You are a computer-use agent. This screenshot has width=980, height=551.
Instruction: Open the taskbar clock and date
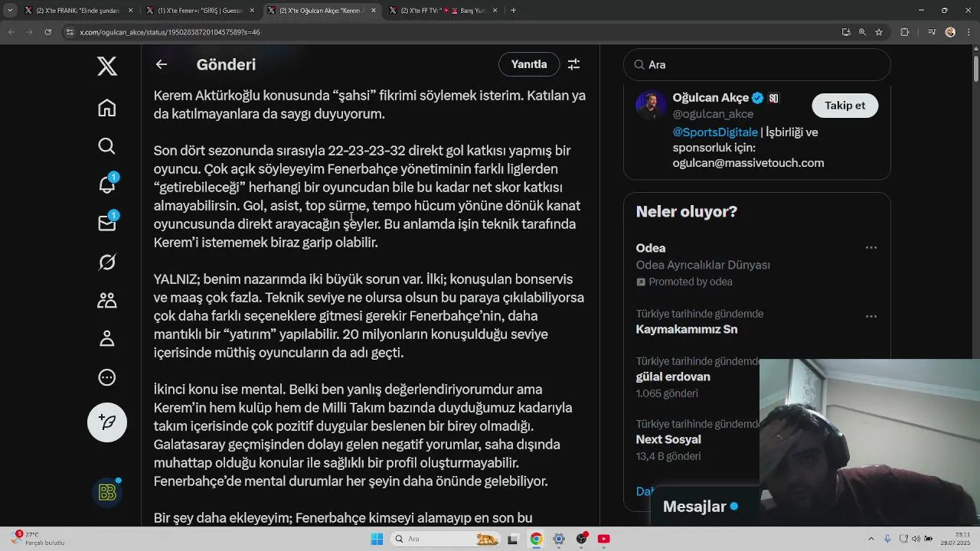(x=954, y=539)
